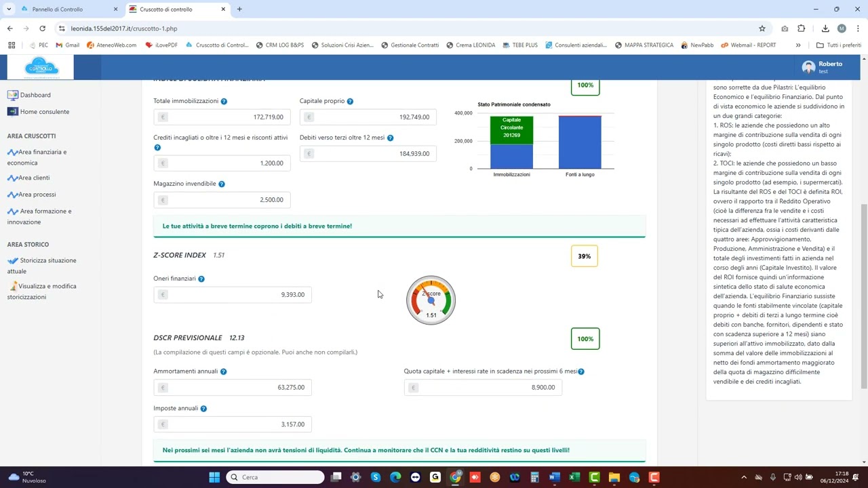
Task: Click the Capitale Circolante green bar
Action: pos(511,130)
